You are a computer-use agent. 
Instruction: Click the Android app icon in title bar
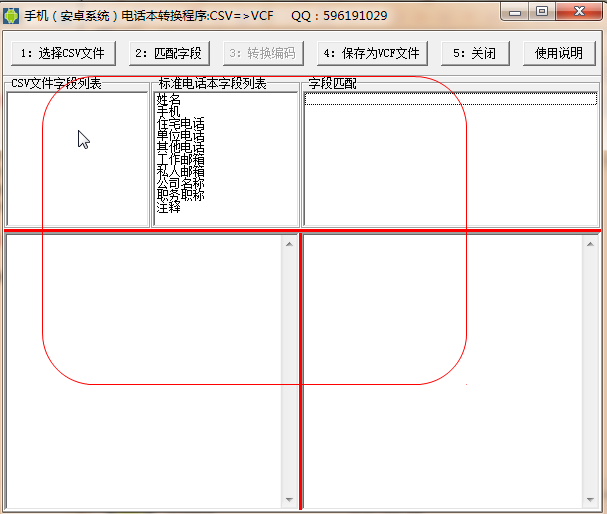click(11, 16)
